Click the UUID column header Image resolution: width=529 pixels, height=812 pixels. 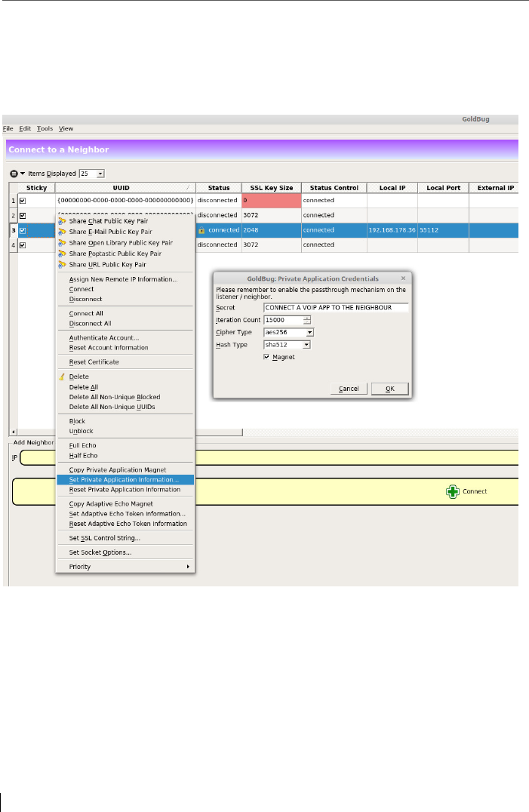[x=125, y=188]
